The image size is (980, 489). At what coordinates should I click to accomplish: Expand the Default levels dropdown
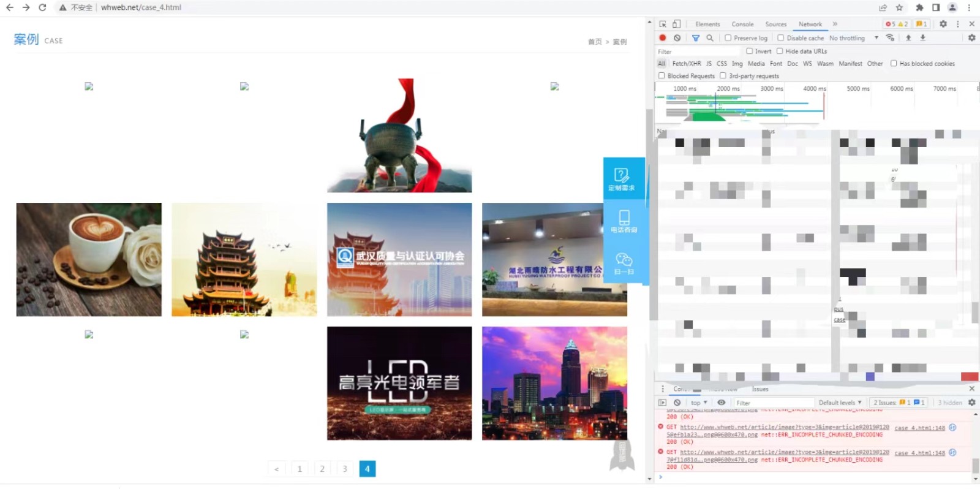840,403
